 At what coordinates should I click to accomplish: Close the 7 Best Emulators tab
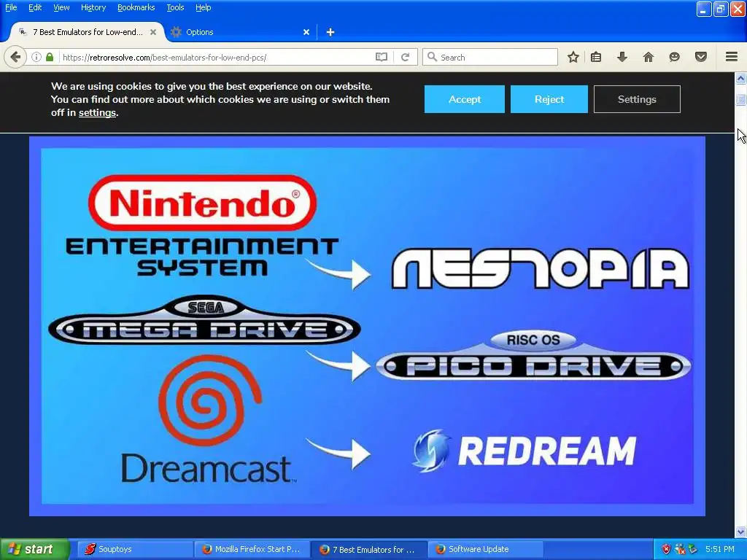pos(153,32)
